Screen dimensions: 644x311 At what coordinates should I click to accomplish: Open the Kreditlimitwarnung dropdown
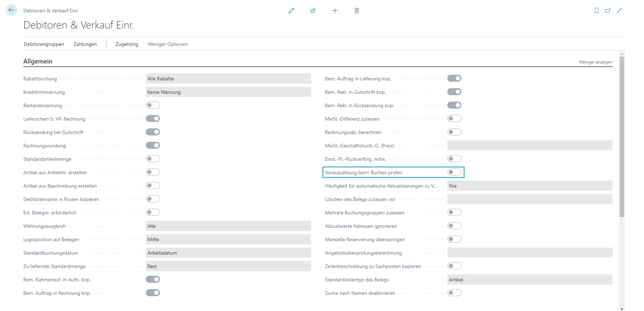228,92
